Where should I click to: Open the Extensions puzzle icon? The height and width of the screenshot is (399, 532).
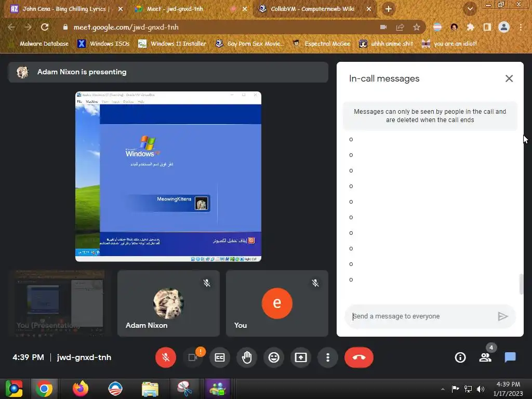tap(470, 27)
